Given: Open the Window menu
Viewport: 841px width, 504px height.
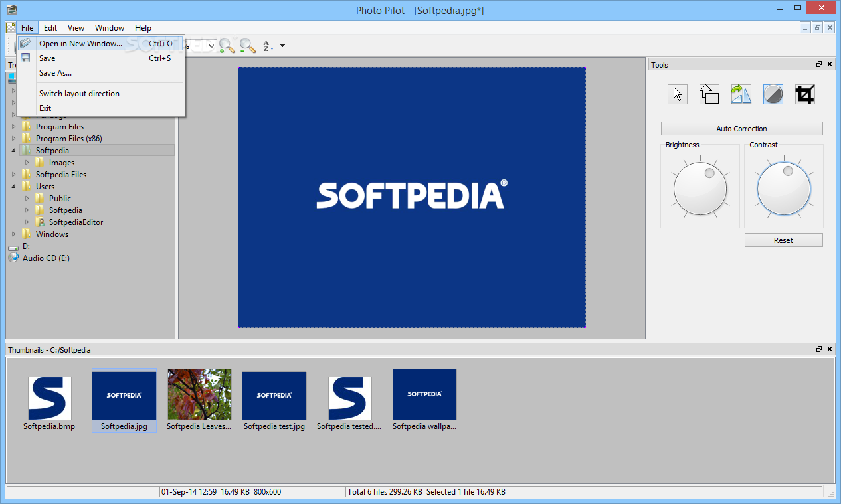Looking at the screenshot, I should pyautogui.click(x=110, y=28).
